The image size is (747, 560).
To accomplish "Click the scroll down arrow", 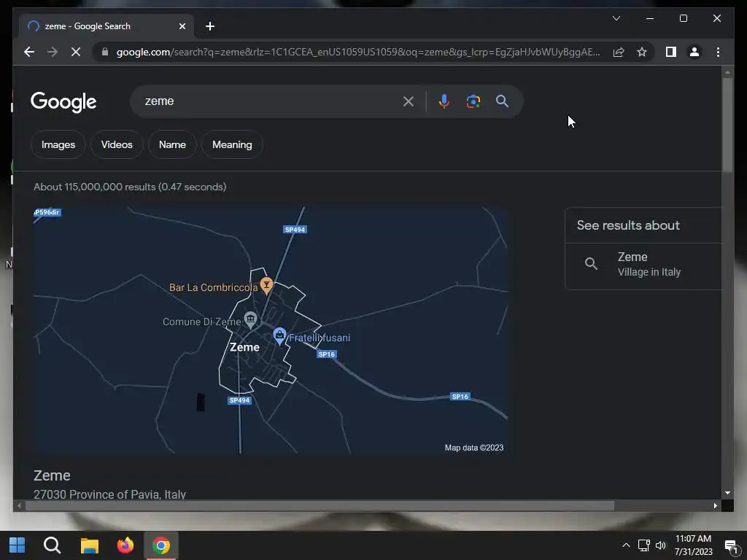I will coord(727,493).
